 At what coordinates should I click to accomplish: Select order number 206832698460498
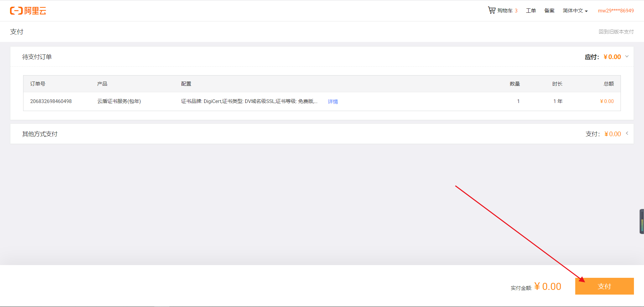51,101
